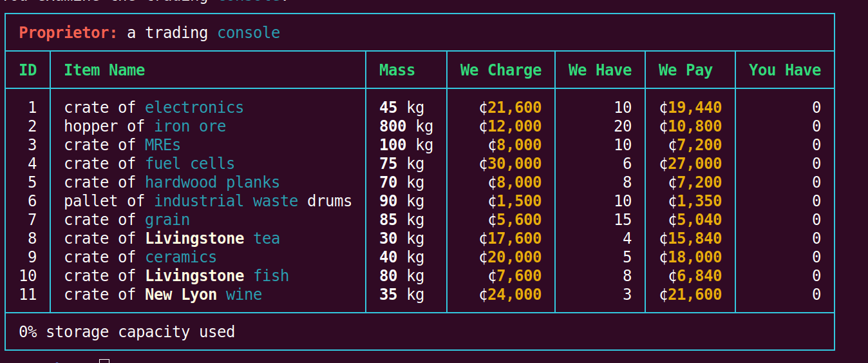Click the industrial waste item link
The image size is (868, 363).
(225, 201)
